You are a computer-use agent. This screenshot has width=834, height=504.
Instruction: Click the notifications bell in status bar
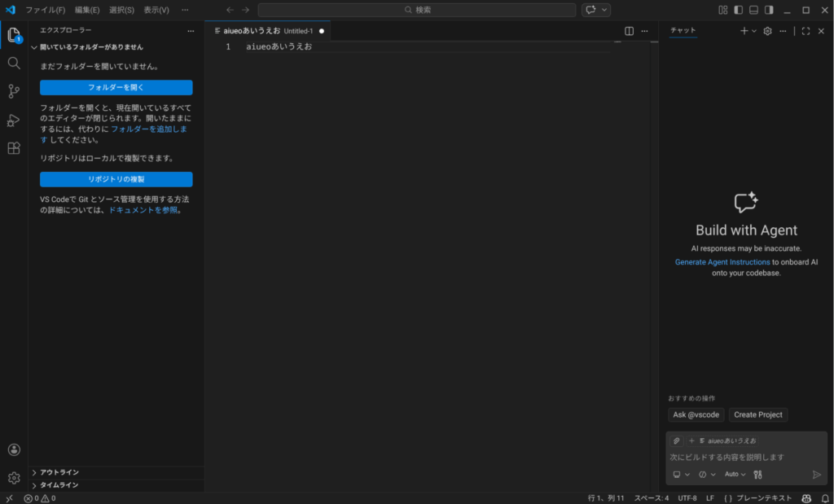click(824, 497)
